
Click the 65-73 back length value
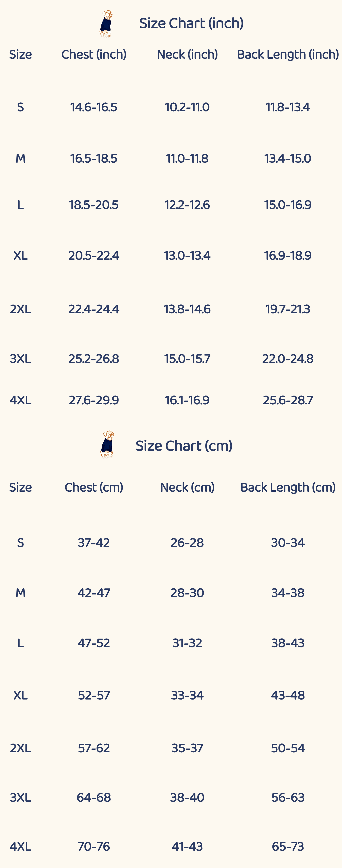[x=288, y=846]
